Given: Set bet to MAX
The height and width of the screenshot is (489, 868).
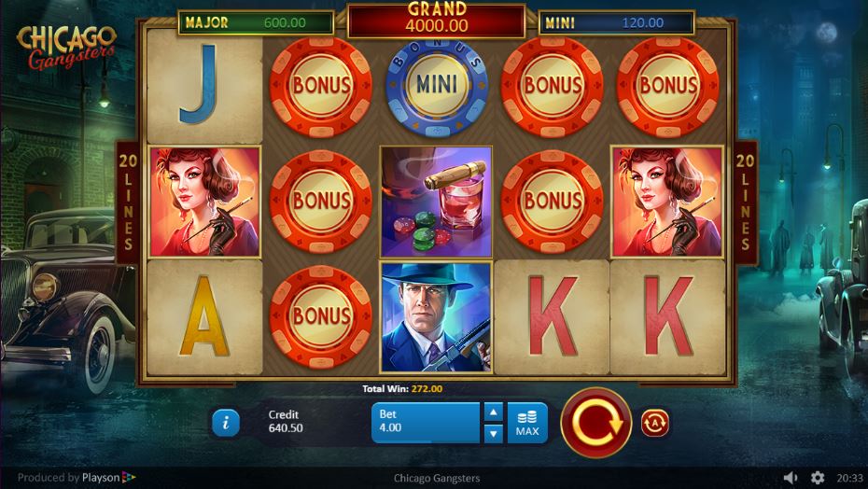Looking at the screenshot, I should (527, 423).
